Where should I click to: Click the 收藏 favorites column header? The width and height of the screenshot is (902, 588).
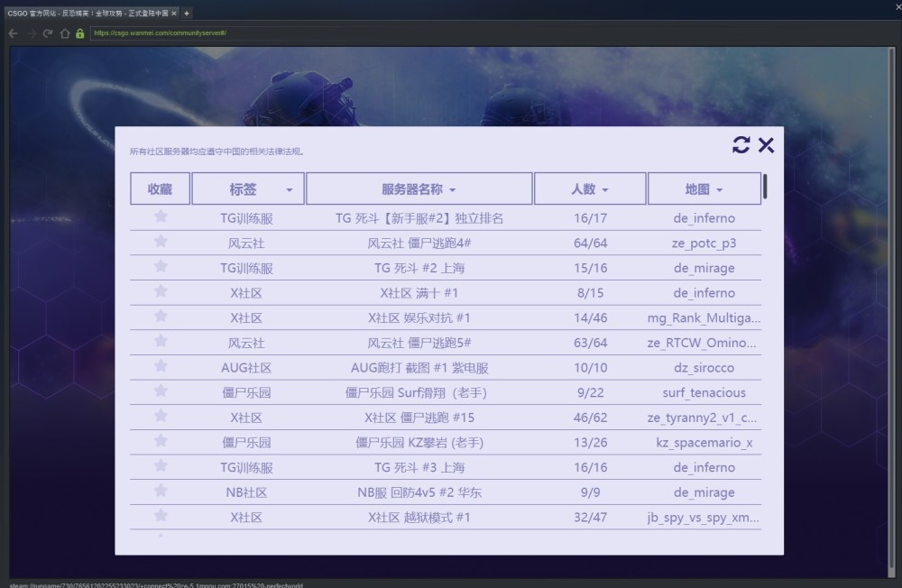160,188
